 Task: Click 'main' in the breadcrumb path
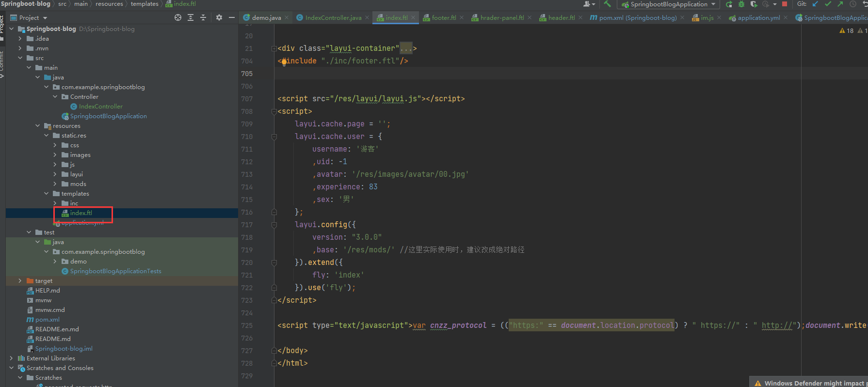pos(81,4)
